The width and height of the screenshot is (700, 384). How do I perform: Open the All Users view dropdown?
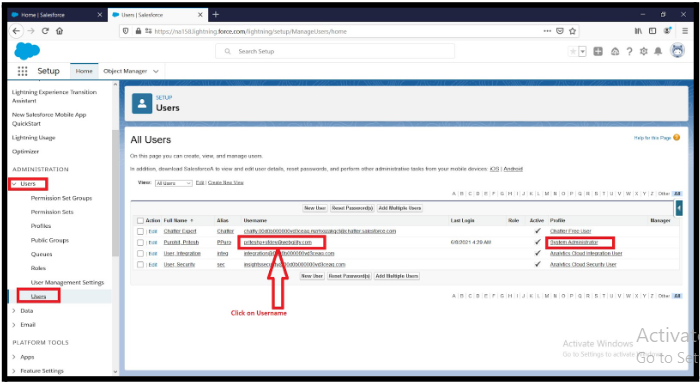pos(173,183)
